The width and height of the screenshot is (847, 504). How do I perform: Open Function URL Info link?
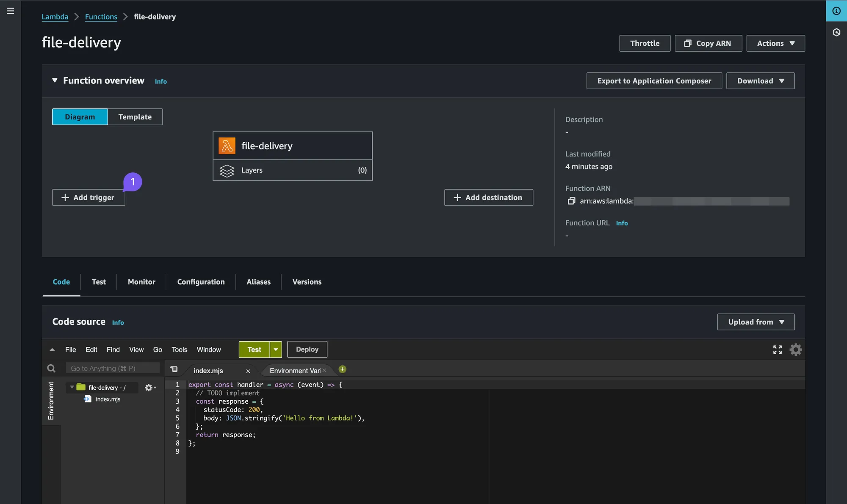[622, 223]
